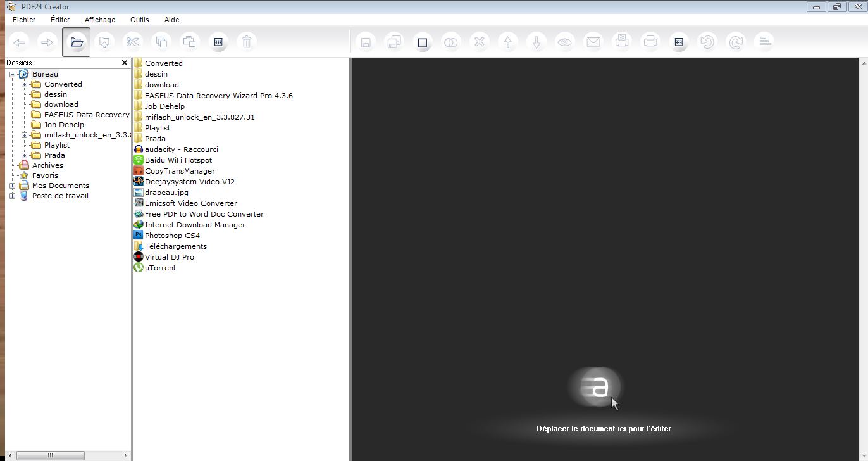The image size is (868, 461).
Task: Select 'Emicsoft Video Converter' in the file list
Action: (x=191, y=203)
